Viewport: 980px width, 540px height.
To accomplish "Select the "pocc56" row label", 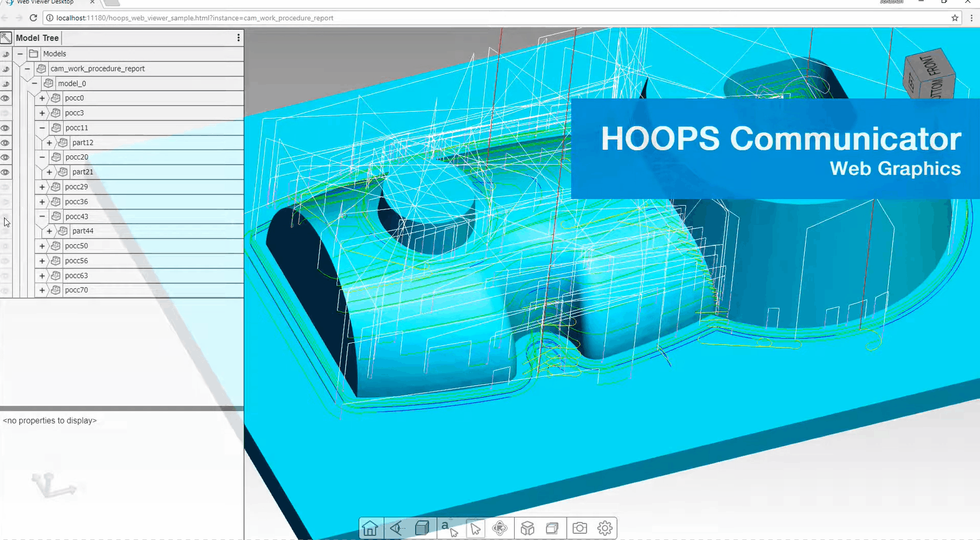I will (x=76, y=261).
